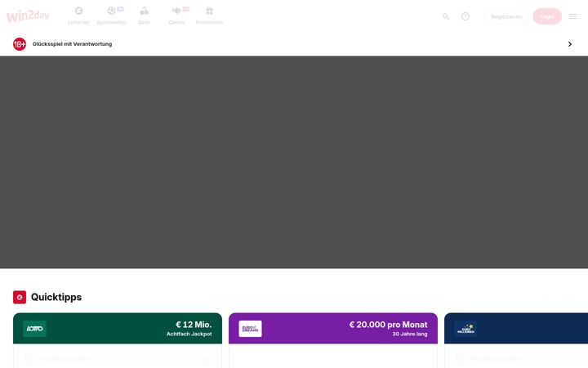Select the € 12 Mio. jackpot amount

coord(194,325)
